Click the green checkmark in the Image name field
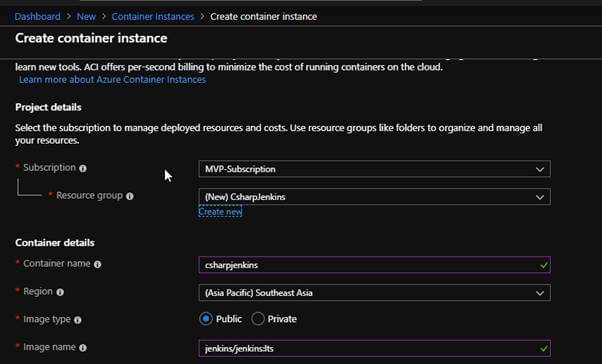Screen dimensions: 602x364 pyautogui.click(x=543, y=348)
